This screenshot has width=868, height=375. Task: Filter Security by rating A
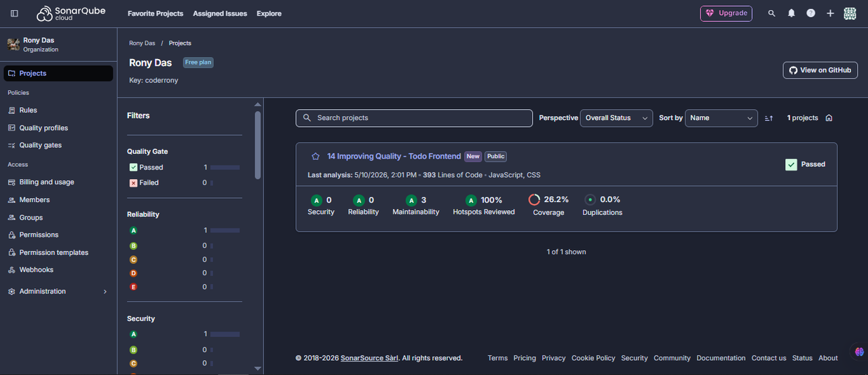pyautogui.click(x=134, y=334)
